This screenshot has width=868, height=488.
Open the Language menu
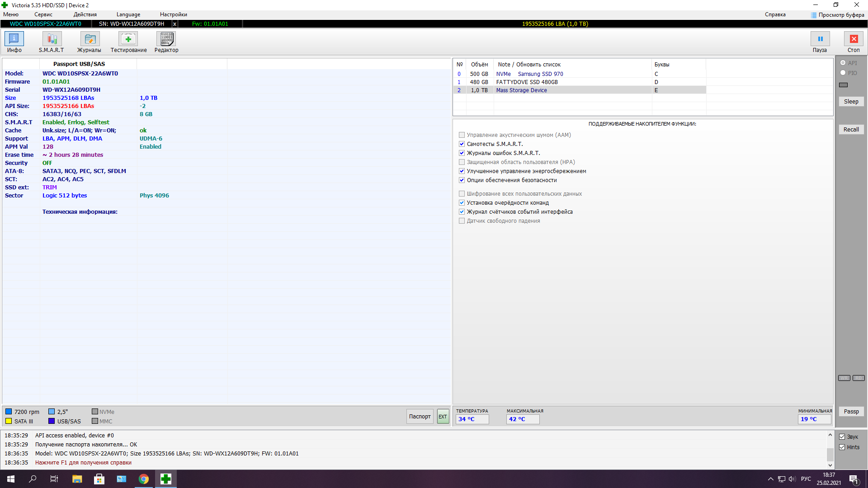pos(128,14)
